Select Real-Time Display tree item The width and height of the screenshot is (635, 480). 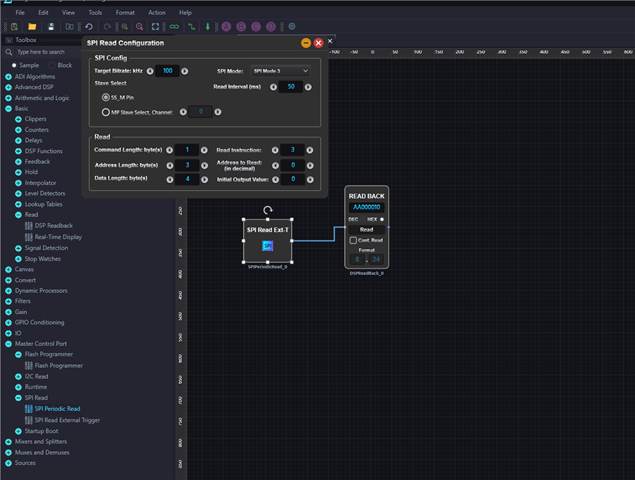[x=58, y=237]
